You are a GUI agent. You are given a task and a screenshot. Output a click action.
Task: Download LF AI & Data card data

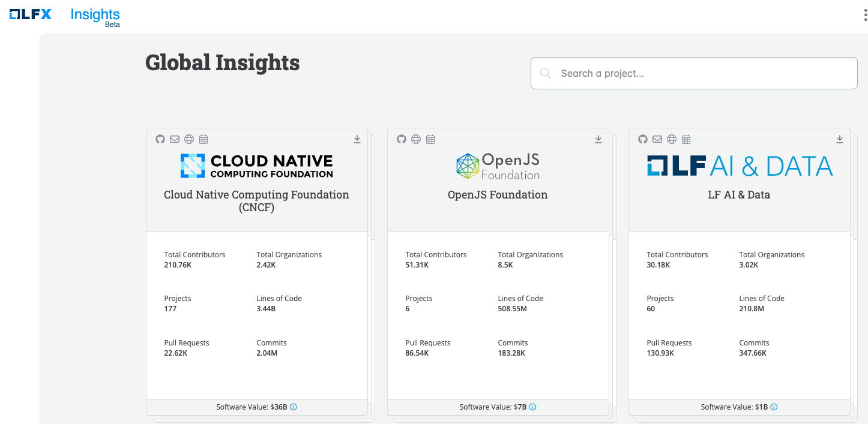coord(840,139)
